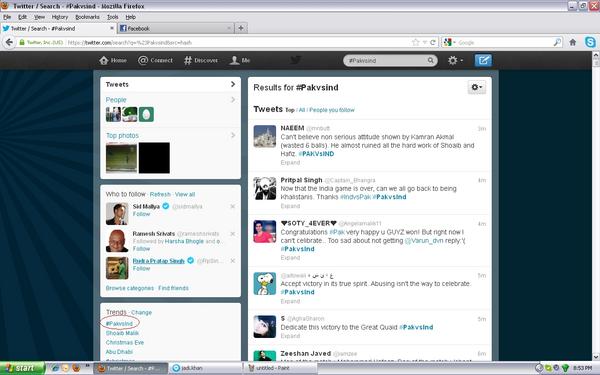Refresh Who to follow suggestions
This screenshot has height=375, width=600.
coord(160,194)
